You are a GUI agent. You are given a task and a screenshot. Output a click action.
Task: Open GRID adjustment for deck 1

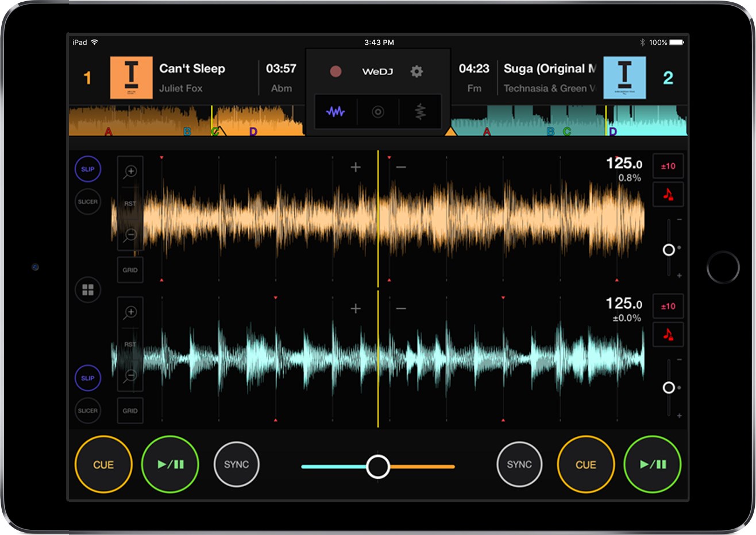click(130, 270)
